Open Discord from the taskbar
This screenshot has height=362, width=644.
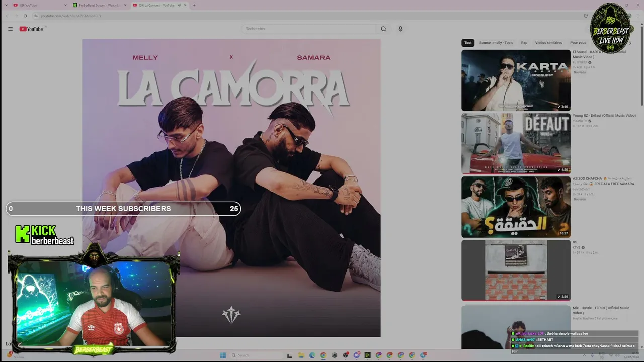click(x=357, y=355)
